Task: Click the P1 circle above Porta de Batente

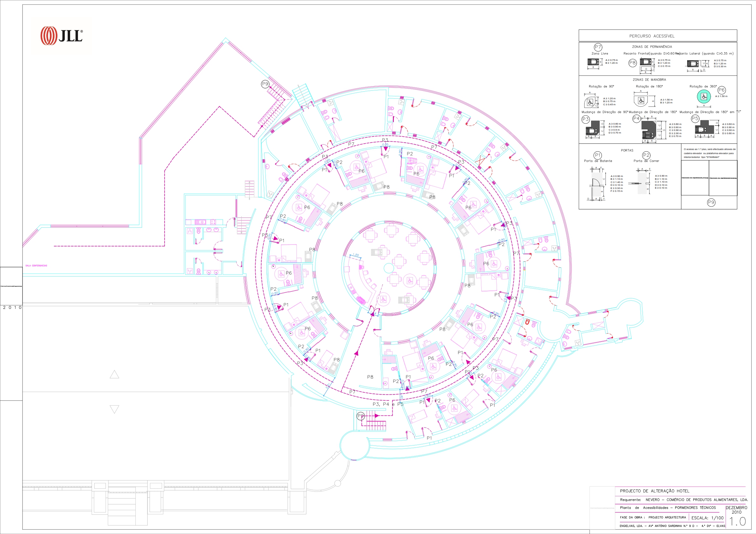Action: (x=598, y=155)
